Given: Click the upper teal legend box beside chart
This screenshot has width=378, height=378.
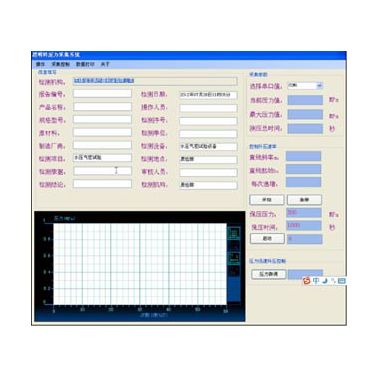Looking at the screenshot, I should point(234,233).
